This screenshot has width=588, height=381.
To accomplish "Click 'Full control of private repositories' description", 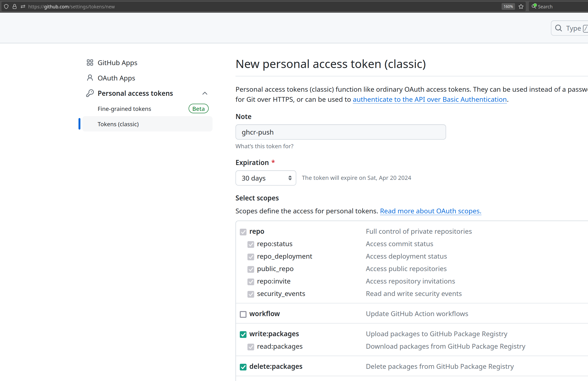I will click(419, 231).
